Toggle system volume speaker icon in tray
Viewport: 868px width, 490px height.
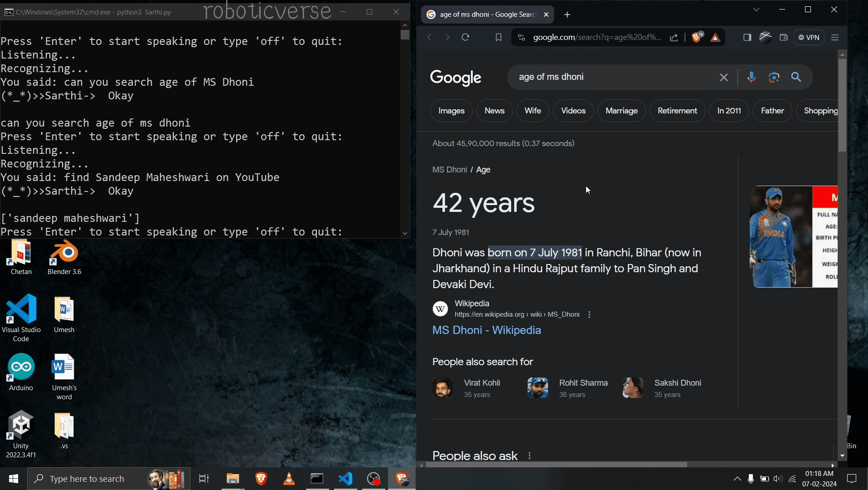coord(778,479)
